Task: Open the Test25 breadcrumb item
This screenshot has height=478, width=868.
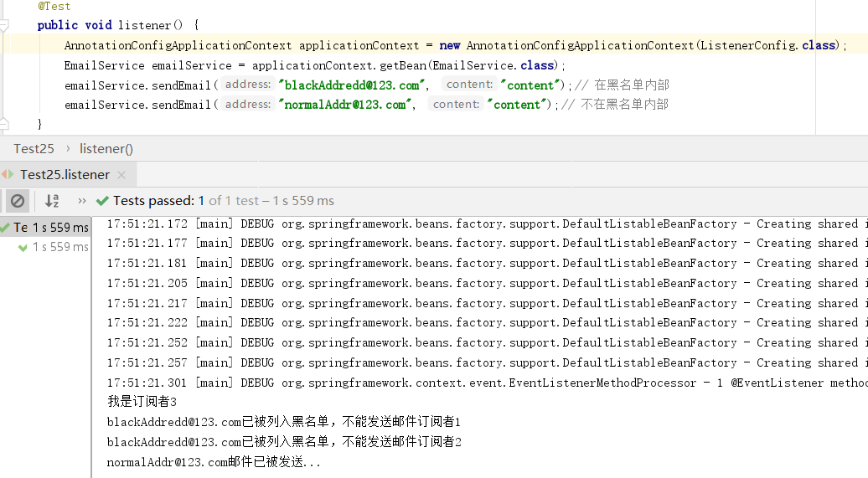Action: (x=34, y=149)
